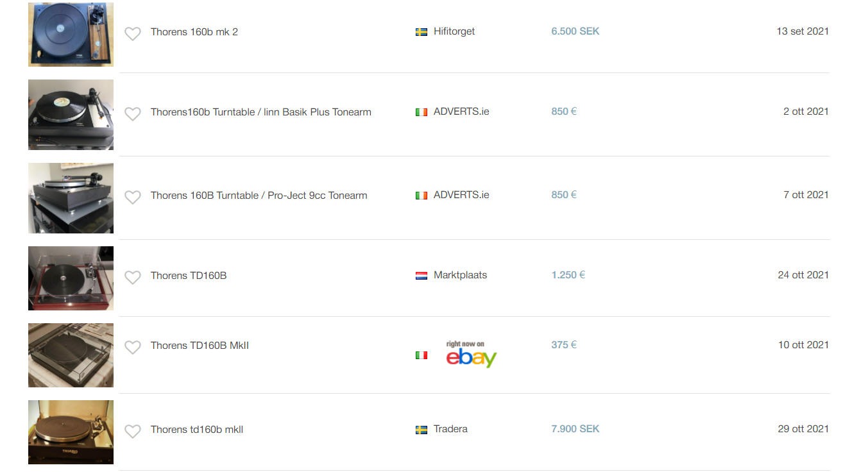The width and height of the screenshot is (868, 472).
Task: Click Swedish flag next to Hifitorget
Action: (421, 31)
